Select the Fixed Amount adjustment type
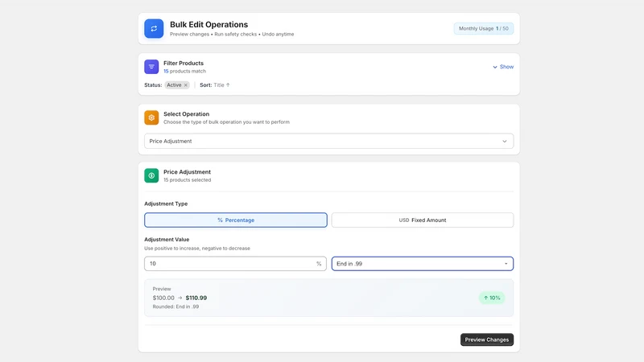Image resolution: width=644 pixels, height=362 pixels. pos(422,220)
